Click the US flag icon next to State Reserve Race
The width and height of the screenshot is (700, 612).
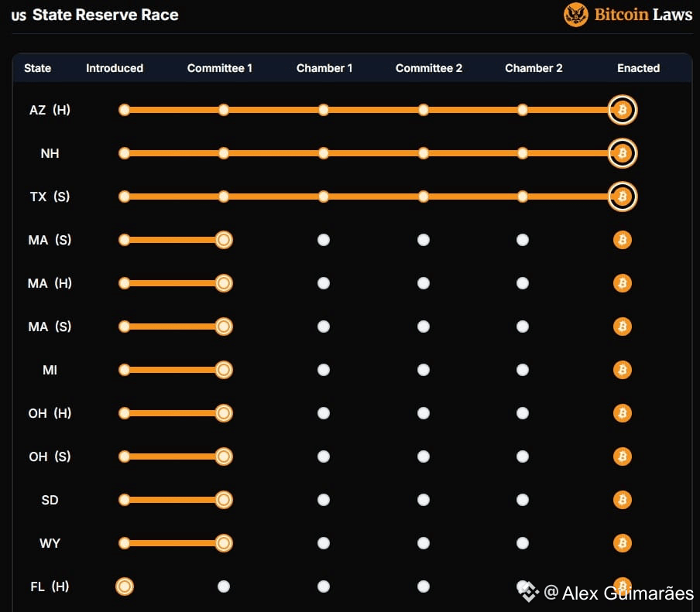[19, 15]
